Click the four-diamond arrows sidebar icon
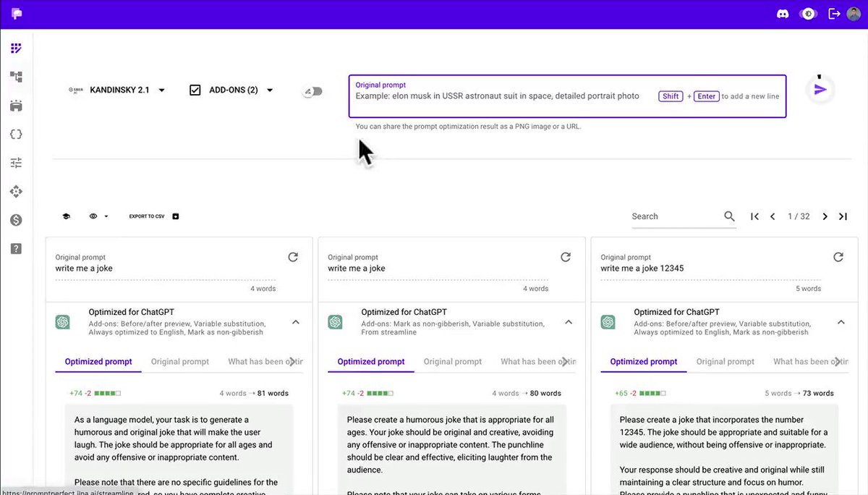Screen dimensions: 868x495 16,191
